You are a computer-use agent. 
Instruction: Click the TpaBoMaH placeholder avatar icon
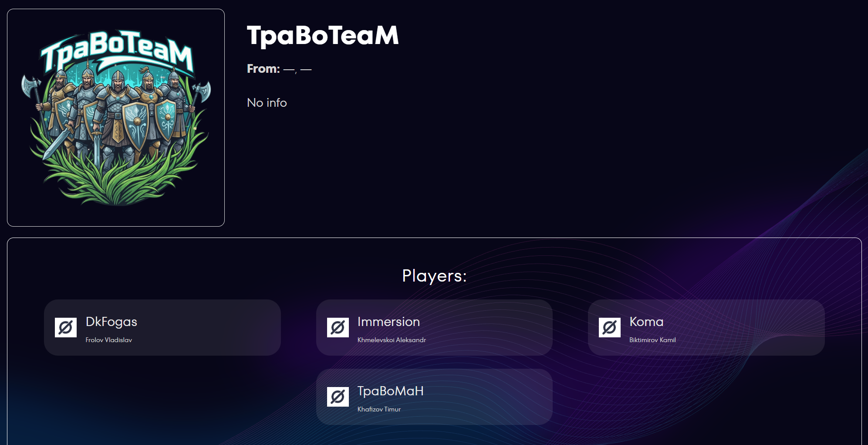(338, 397)
